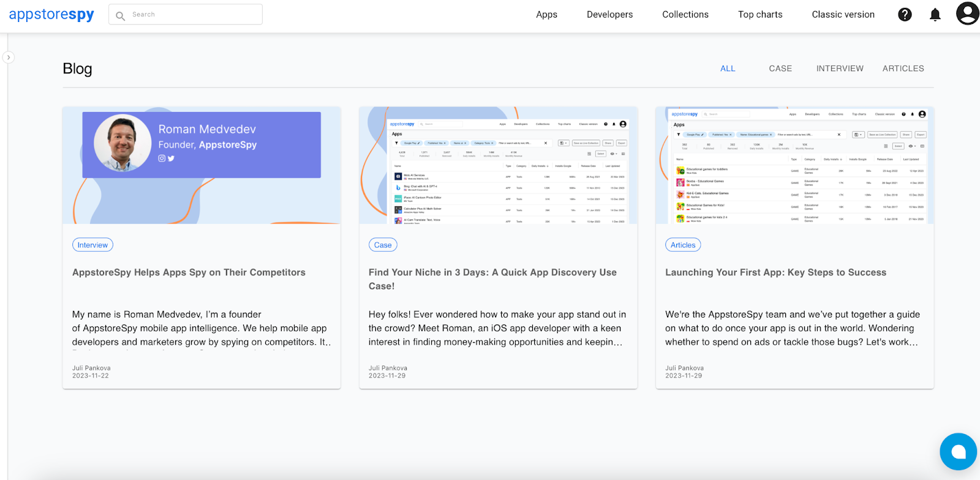Open the Developers menu item
980x480 pixels.
(x=609, y=15)
